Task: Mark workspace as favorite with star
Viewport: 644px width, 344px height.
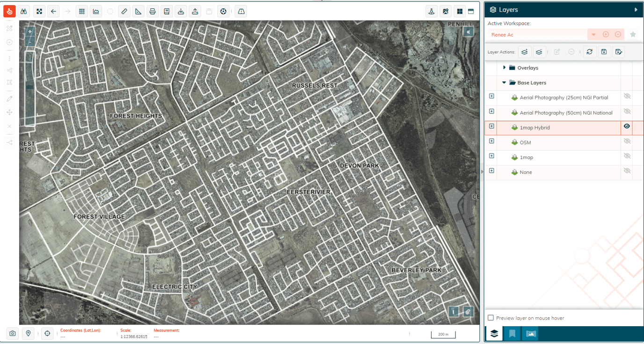Action: point(633,35)
